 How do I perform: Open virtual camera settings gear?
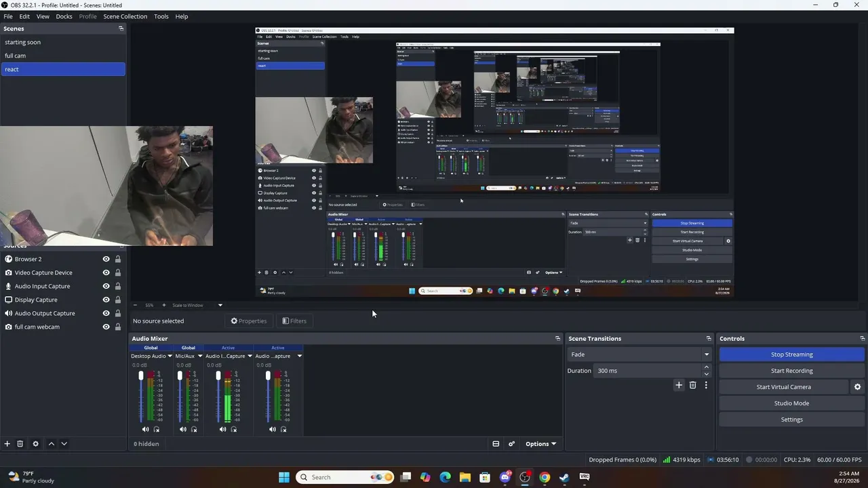(x=857, y=387)
